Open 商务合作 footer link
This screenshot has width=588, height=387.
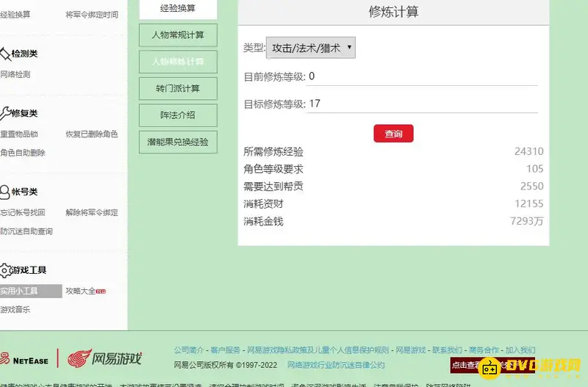click(x=484, y=350)
